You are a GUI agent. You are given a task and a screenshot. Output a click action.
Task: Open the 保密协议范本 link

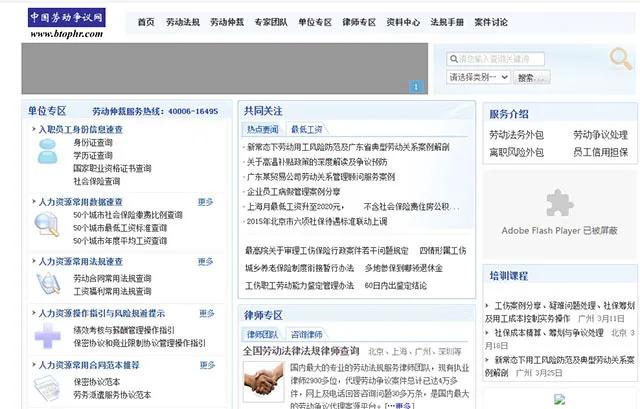97,382
